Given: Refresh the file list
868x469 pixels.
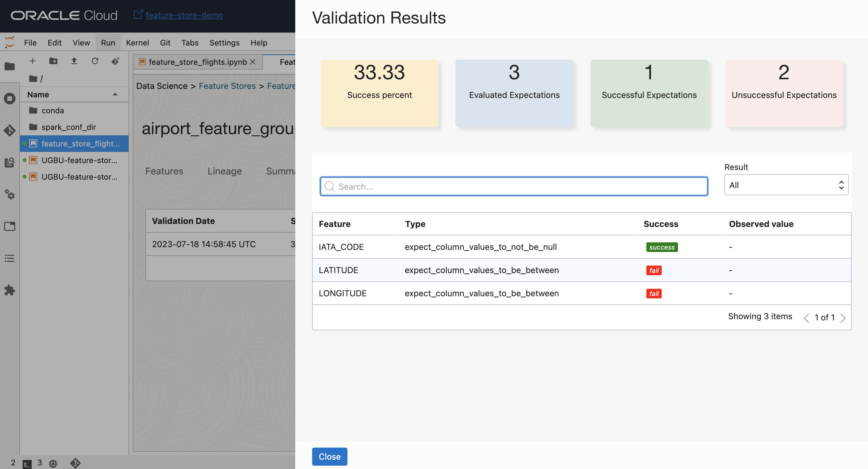Looking at the screenshot, I should [95, 61].
